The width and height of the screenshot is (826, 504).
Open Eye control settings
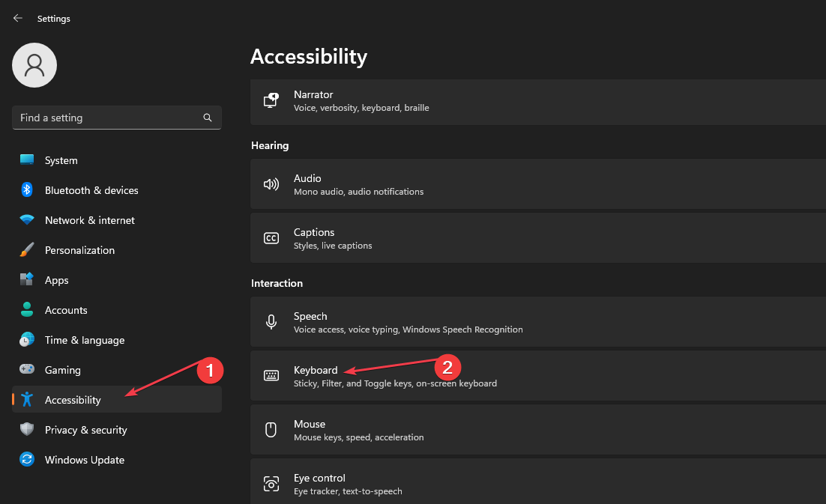point(538,482)
